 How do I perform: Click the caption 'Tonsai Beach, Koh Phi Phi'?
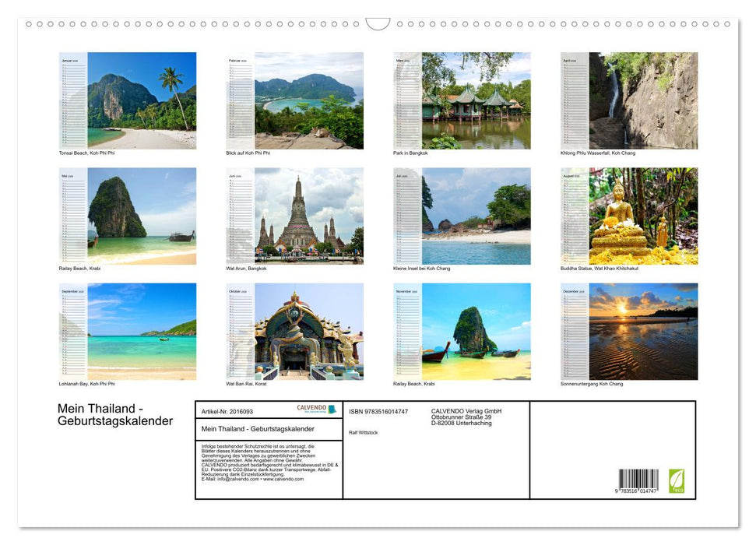(86, 153)
